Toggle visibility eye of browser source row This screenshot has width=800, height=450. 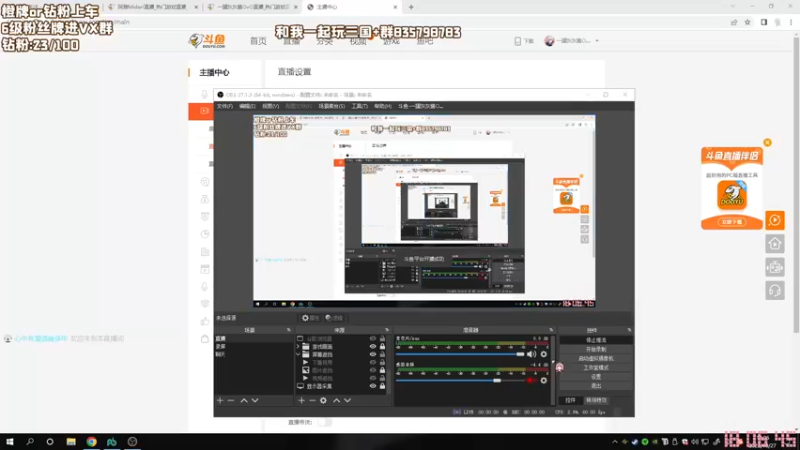pyautogui.click(x=373, y=338)
